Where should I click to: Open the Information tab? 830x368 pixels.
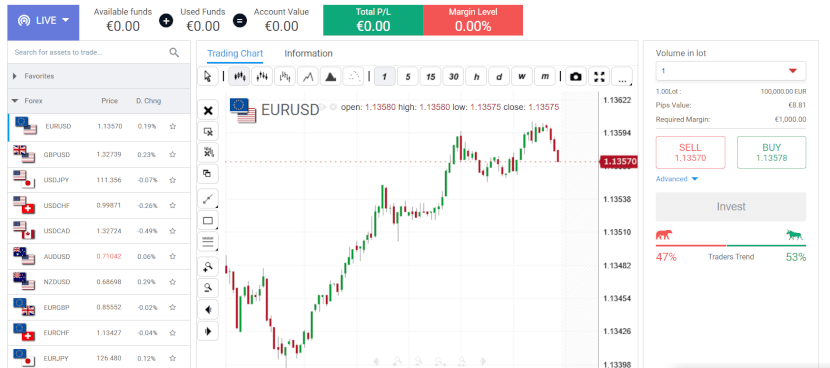[x=309, y=53]
